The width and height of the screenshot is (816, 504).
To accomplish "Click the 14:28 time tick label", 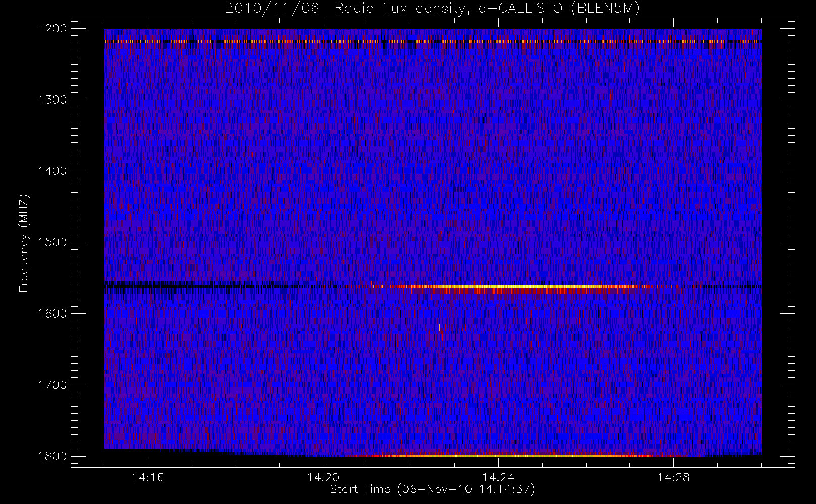I will (x=673, y=477).
